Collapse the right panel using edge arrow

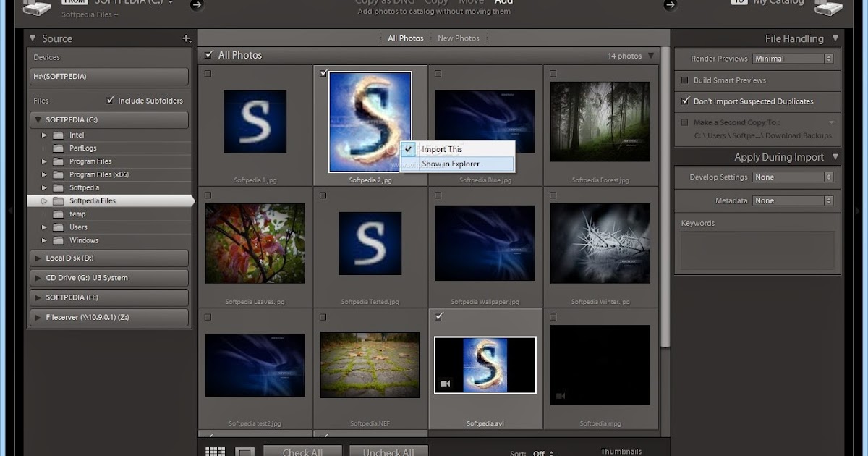(857, 211)
